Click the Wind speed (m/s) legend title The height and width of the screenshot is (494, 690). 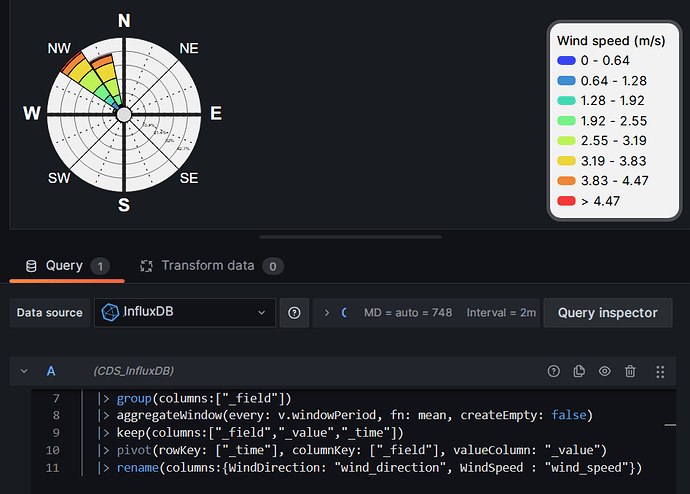tap(611, 41)
